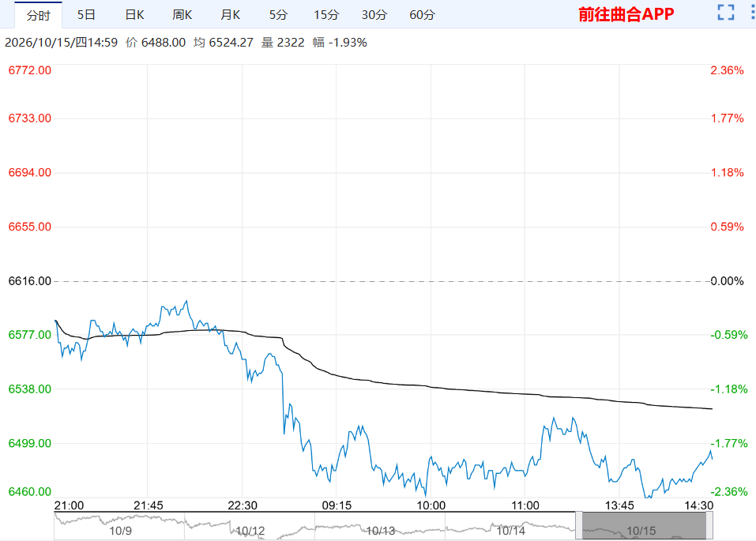Select the 15分 interval tab
Viewport: 756px width, 541px height.
(x=326, y=15)
